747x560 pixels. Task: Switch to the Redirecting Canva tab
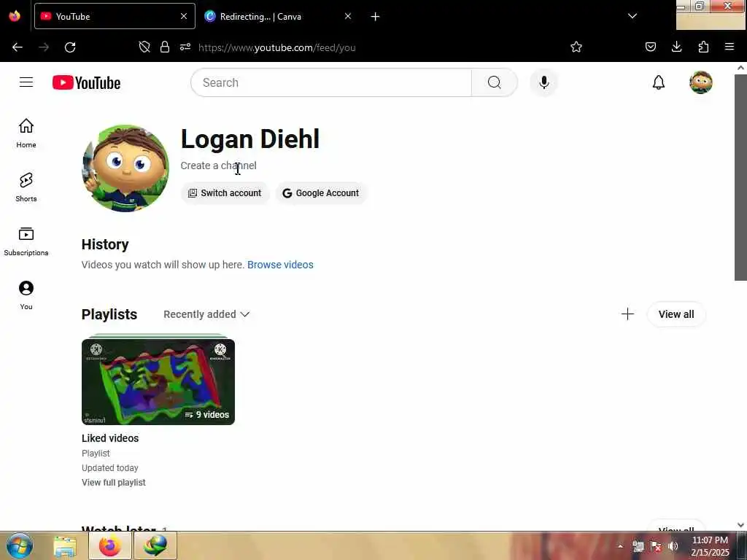coord(279,16)
